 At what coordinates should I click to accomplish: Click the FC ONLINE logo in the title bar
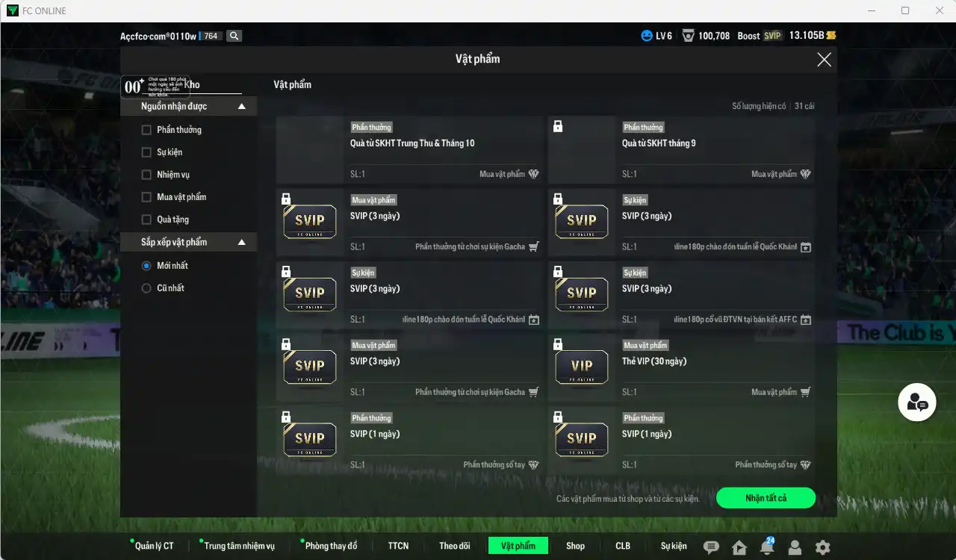pyautogui.click(x=12, y=10)
